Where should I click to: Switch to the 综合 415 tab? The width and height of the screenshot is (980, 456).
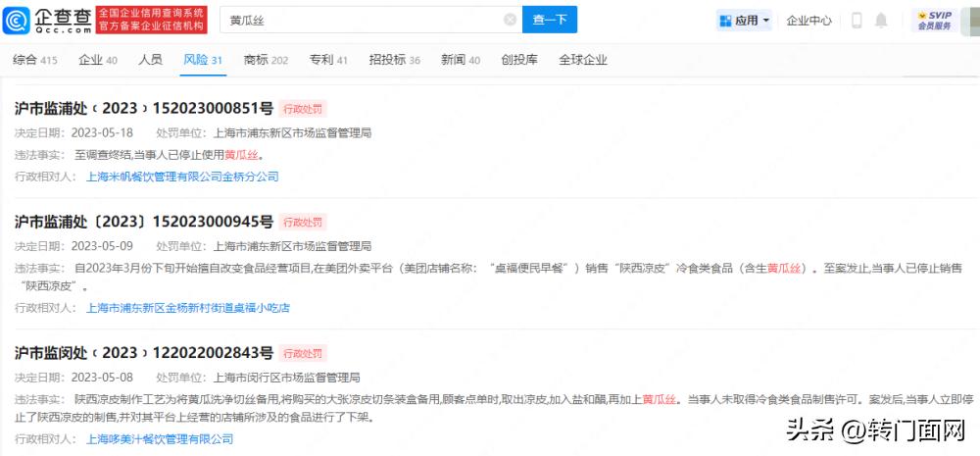coord(35,60)
